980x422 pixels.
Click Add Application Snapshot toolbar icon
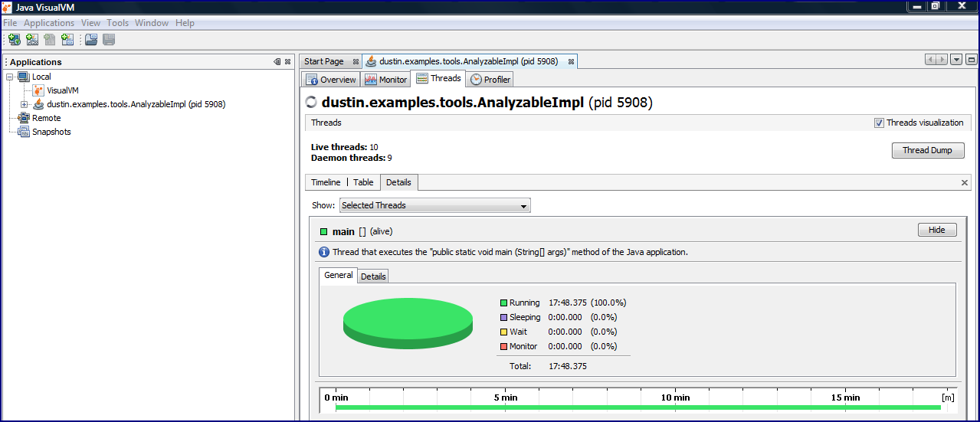pyautogui.click(x=67, y=40)
